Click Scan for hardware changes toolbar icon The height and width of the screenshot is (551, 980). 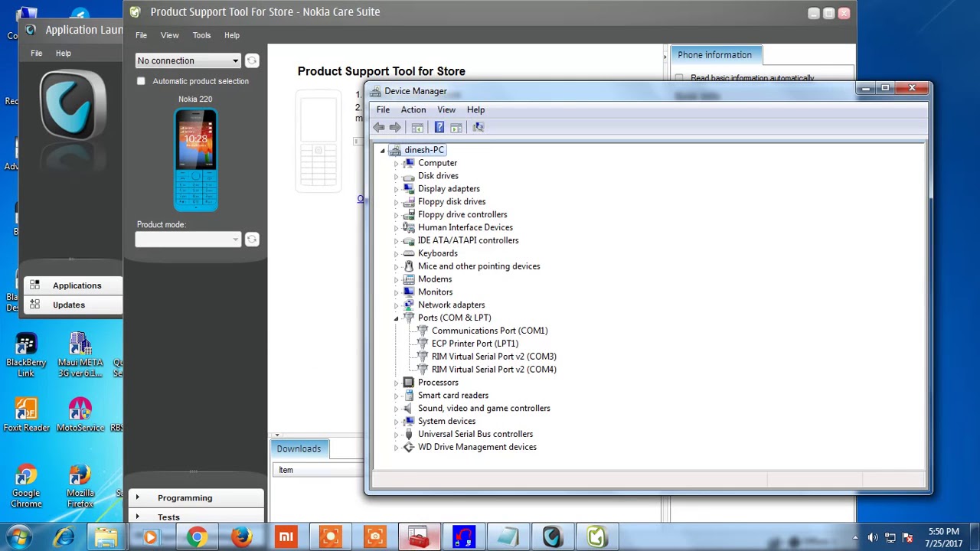[479, 127]
